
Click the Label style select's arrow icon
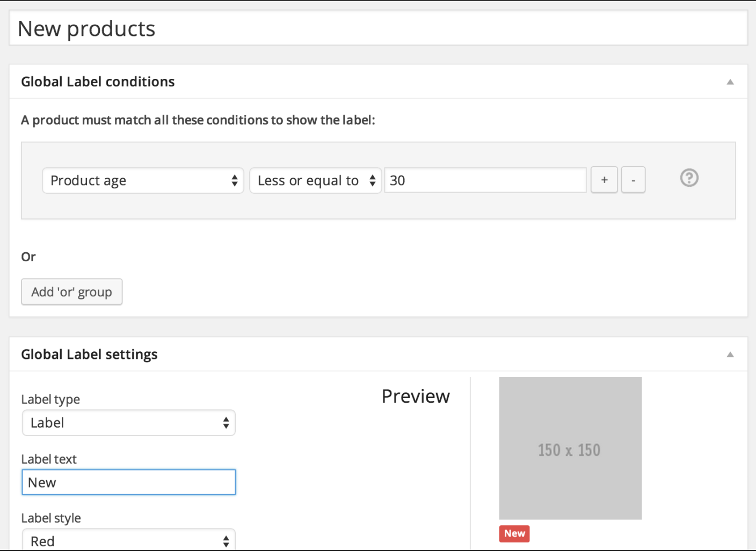(226, 541)
